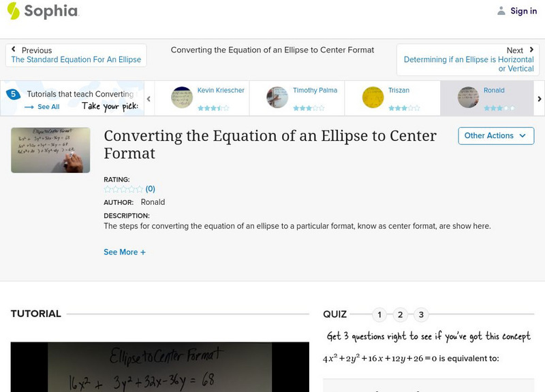
Task: Click the Sign in person icon
Action: pos(500,10)
